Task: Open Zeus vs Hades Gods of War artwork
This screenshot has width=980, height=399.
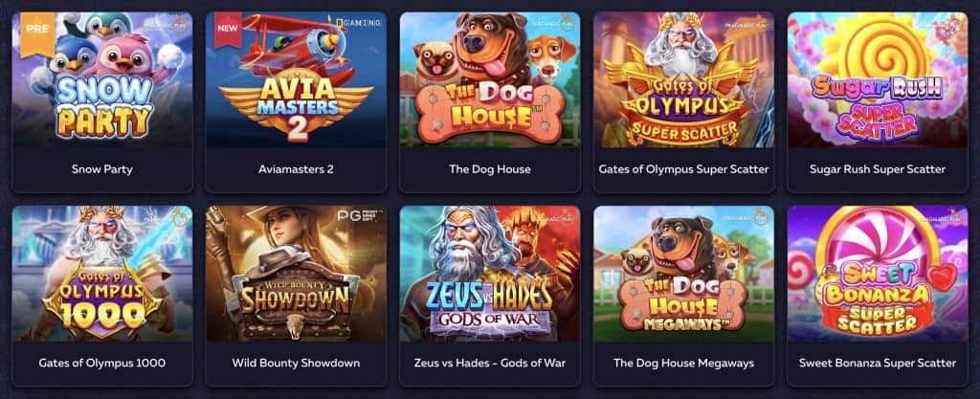Action: click(x=489, y=274)
